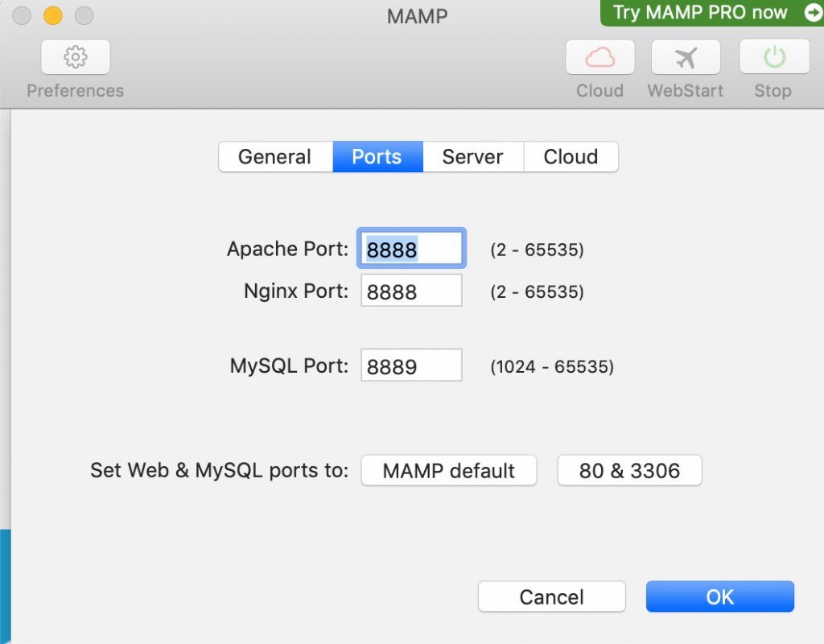Open Preferences via the gear icon
This screenshot has height=644, width=824.
[x=75, y=57]
